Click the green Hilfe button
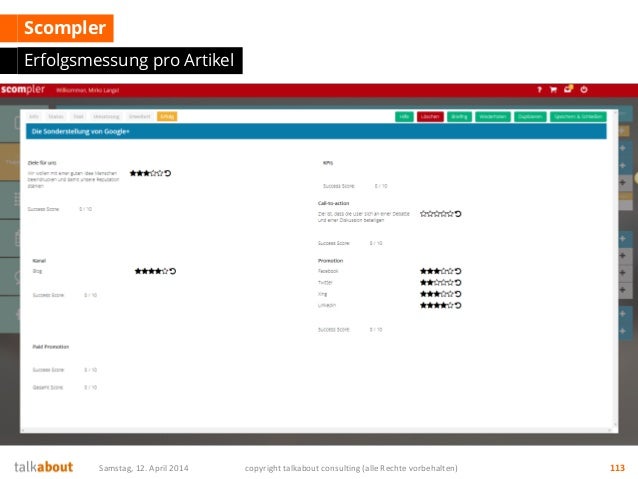This screenshot has height=479, width=638. 404,117
